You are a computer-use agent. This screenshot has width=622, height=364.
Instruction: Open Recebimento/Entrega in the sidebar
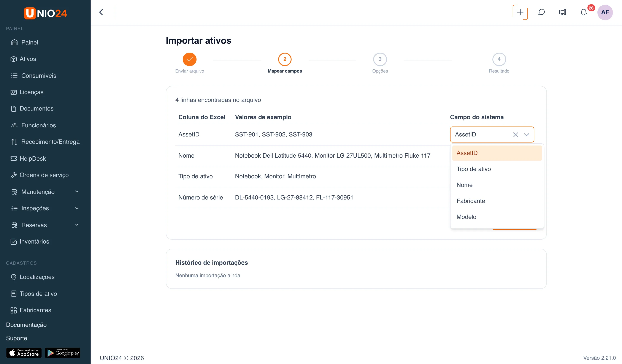[45, 142]
